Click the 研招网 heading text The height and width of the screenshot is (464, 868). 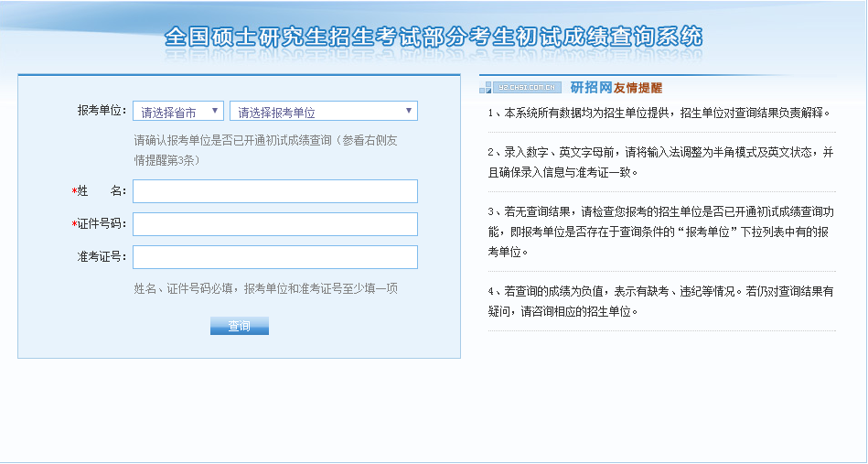tap(591, 88)
